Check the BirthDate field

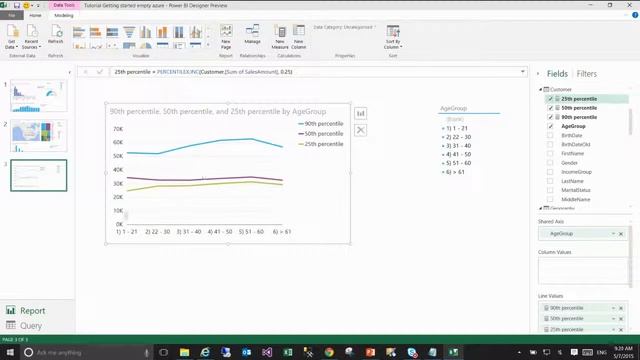click(x=550, y=135)
